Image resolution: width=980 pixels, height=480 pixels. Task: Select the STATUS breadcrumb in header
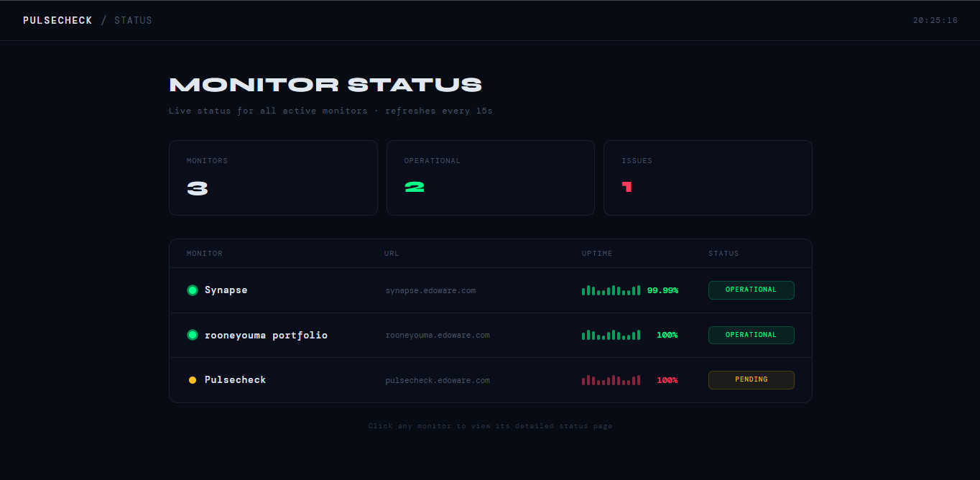(133, 20)
